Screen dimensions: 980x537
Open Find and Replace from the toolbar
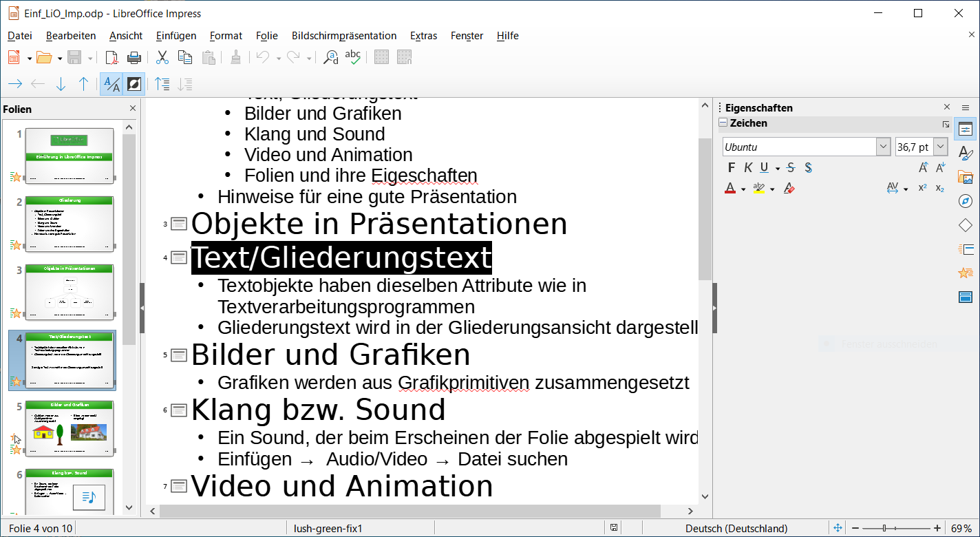pyautogui.click(x=331, y=58)
